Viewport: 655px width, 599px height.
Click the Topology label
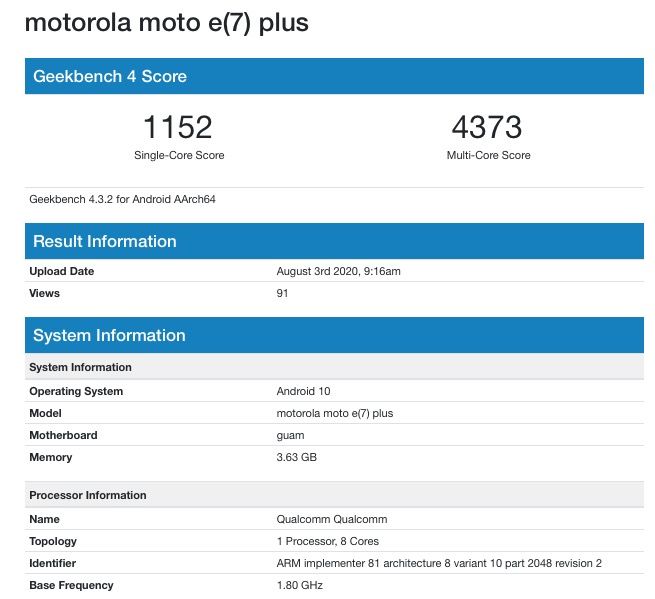coord(53,541)
